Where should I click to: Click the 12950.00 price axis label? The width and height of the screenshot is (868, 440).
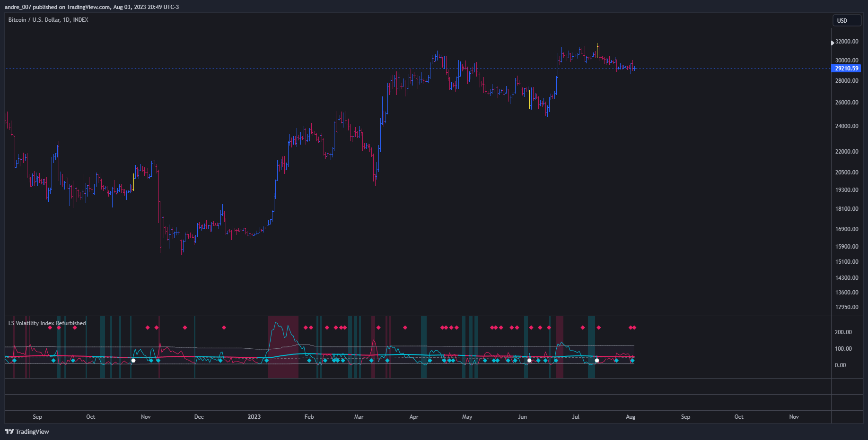(847, 307)
